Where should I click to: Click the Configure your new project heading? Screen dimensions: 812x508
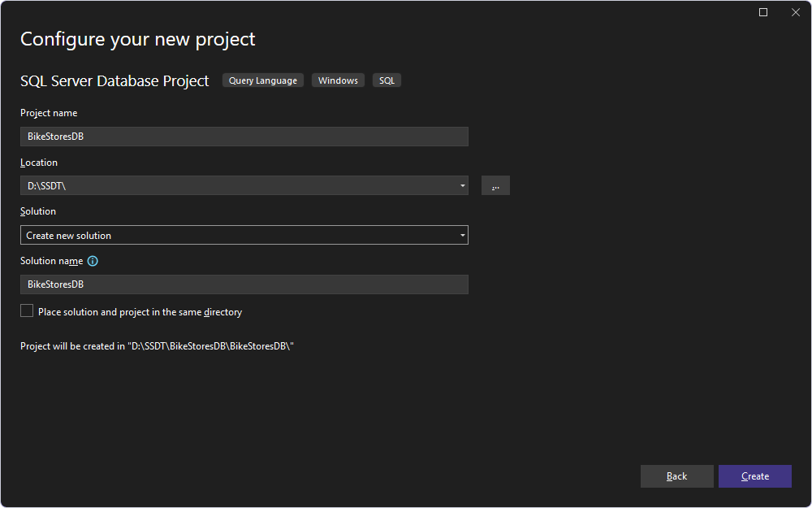tap(137, 38)
